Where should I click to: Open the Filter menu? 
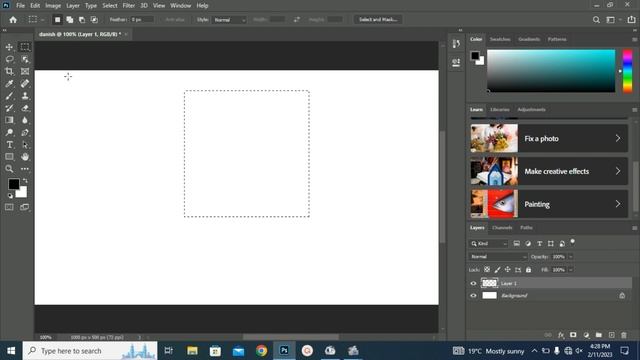click(129, 6)
